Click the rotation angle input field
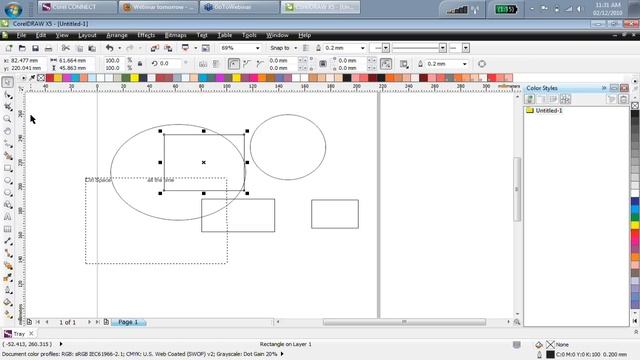The height and width of the screenshot is (360, 640). point(170,64)
